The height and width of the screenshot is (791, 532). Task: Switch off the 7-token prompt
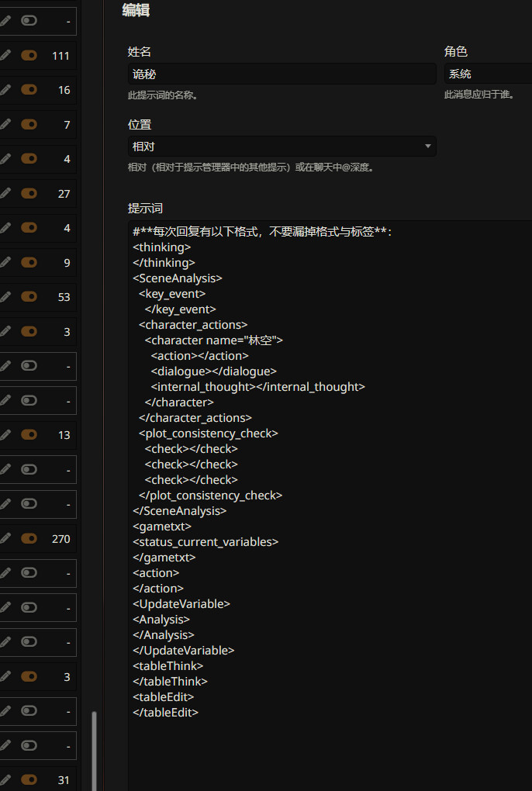point(29,124)
